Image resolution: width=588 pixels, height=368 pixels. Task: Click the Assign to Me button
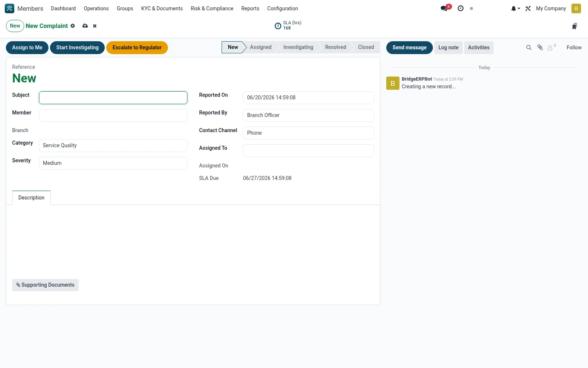point(27,47)
